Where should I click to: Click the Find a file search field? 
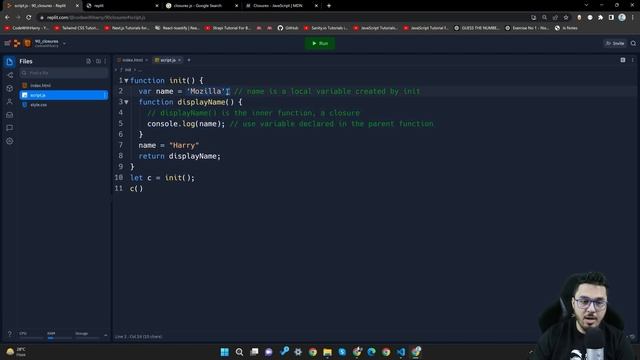64,73
